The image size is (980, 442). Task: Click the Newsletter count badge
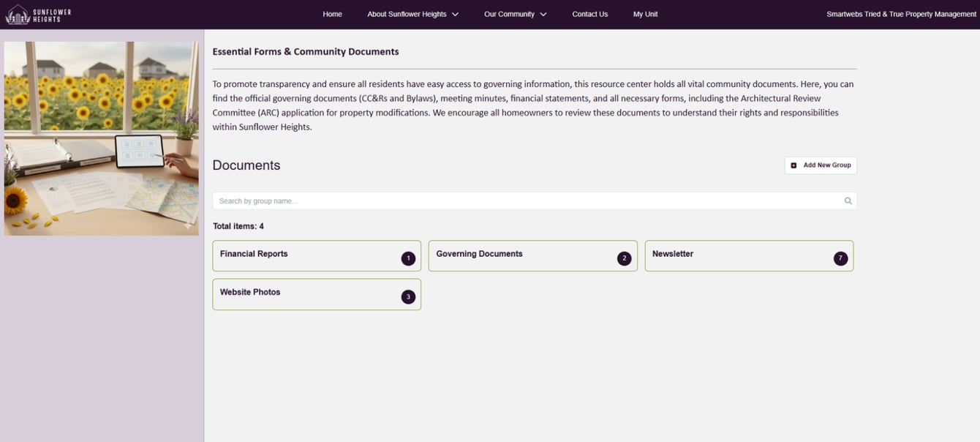[840, 258]
